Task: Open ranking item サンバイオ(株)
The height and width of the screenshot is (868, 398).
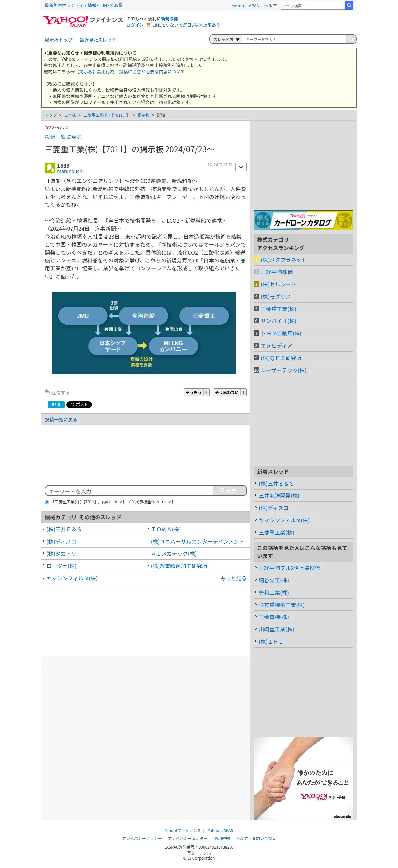Action: pos(278,321)
